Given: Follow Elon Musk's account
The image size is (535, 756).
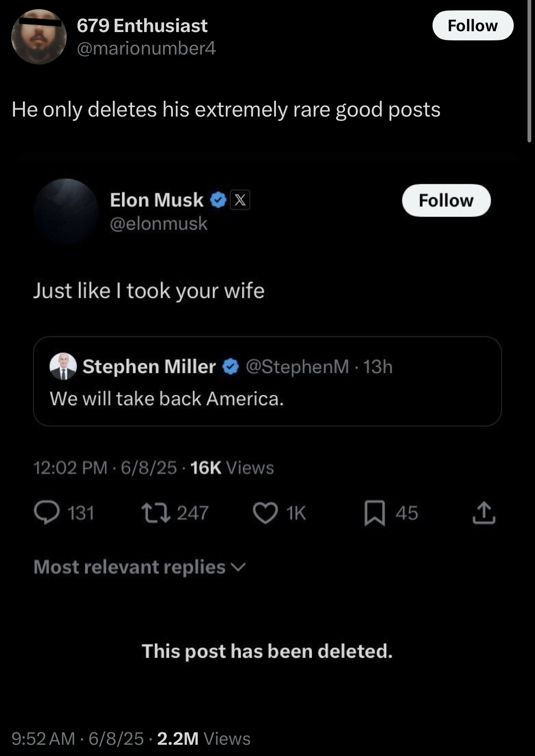Looking at the screenshot, I should pos(446,201).
